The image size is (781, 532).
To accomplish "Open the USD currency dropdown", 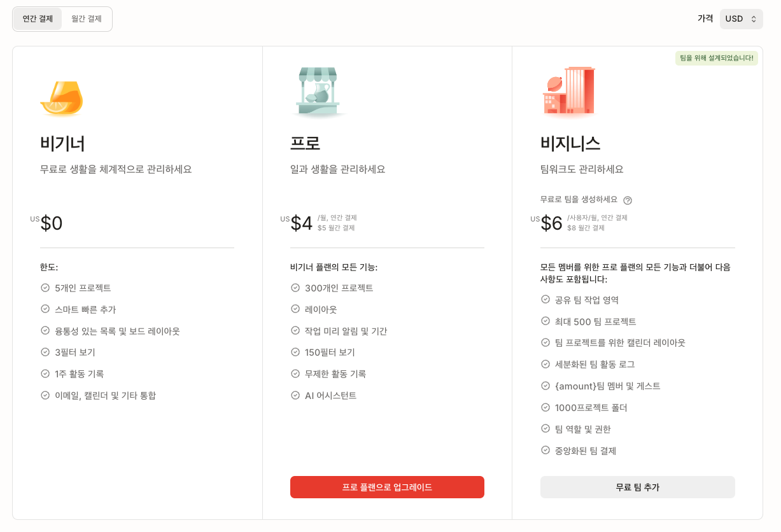I will [x=741, y=19].
